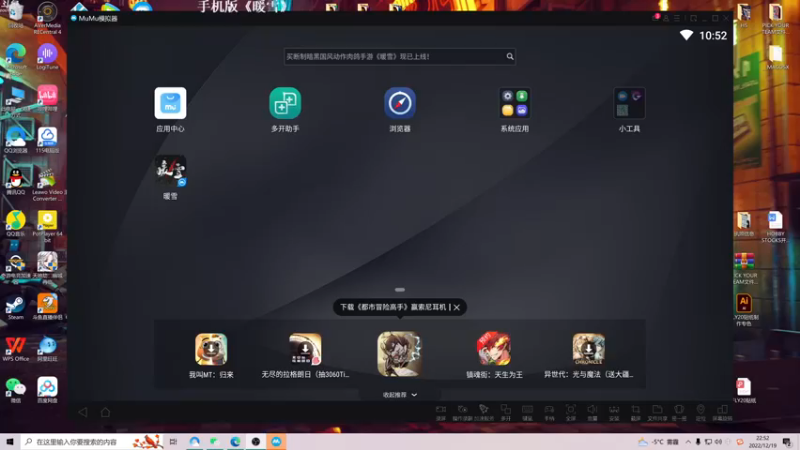
Task: Toggle the 全屏 fullscreen tool
Action: pyautogui.click(x=570, y=413)
